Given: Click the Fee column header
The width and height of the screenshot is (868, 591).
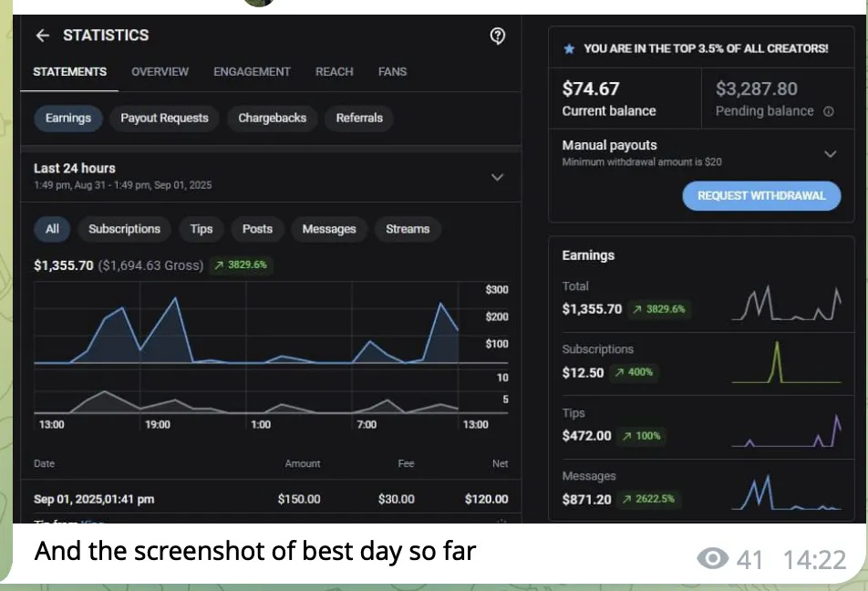Looking at the screenshot, I should click(406, 463).
